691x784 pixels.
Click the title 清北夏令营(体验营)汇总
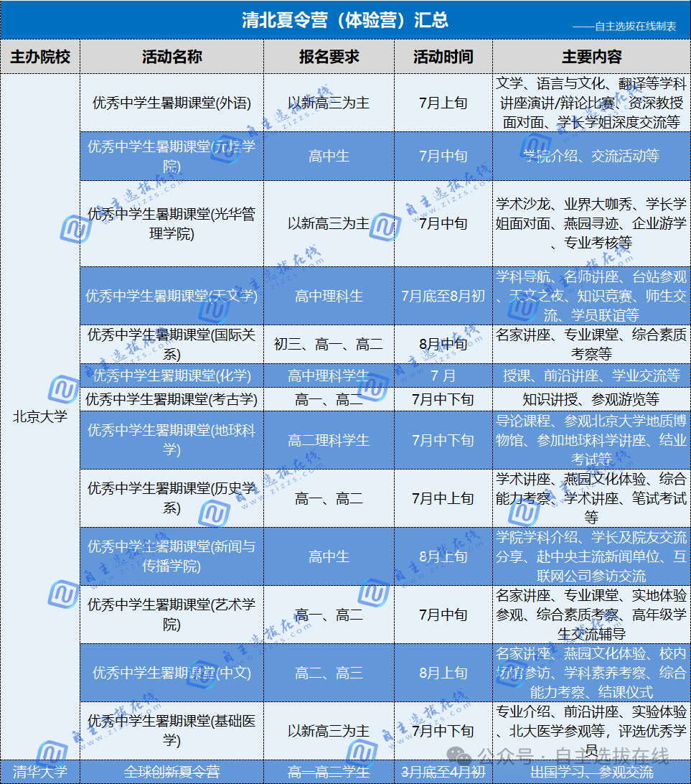coord(345,20)
